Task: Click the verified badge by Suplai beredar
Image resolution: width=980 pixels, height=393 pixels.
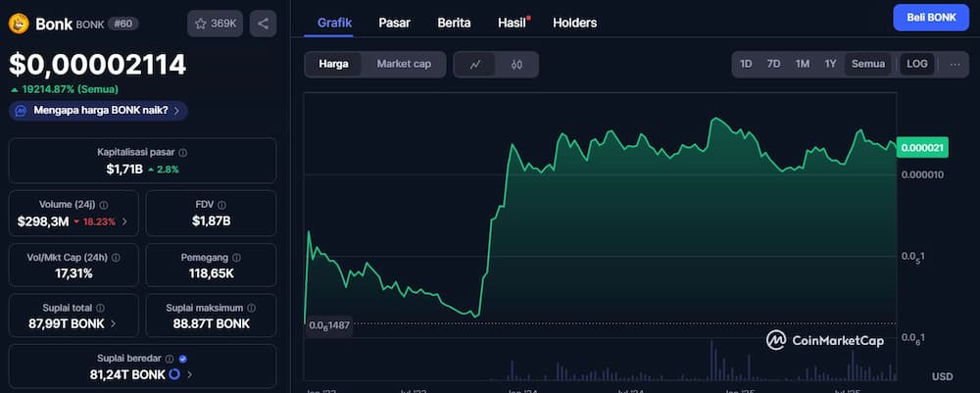Action: (182, 359)
